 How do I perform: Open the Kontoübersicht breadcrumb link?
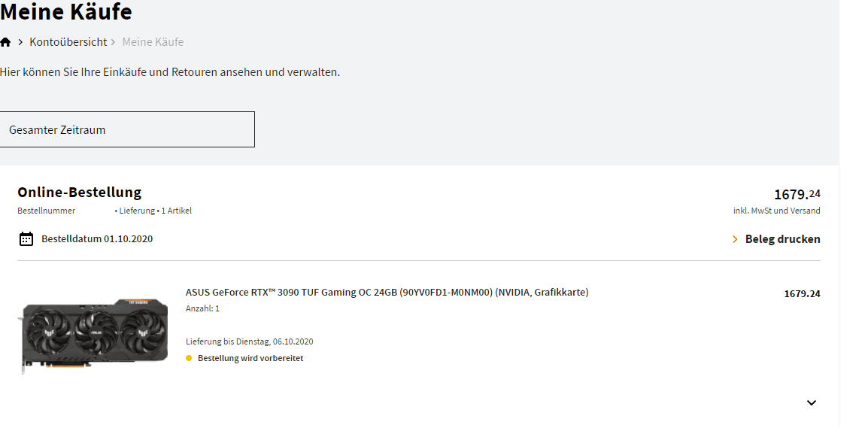68,42
